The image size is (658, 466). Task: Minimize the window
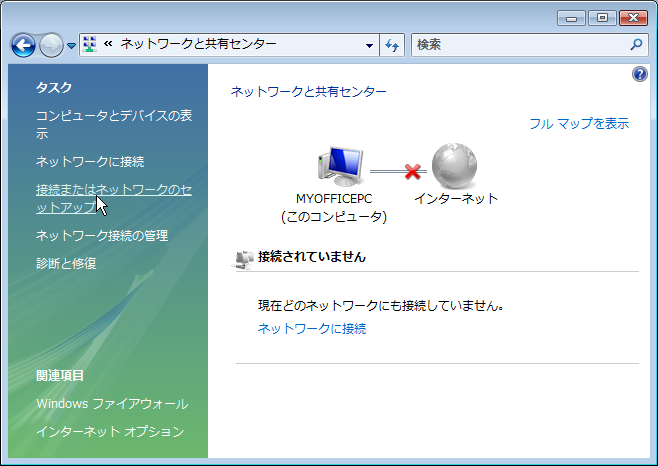click(x=571, y=18)
